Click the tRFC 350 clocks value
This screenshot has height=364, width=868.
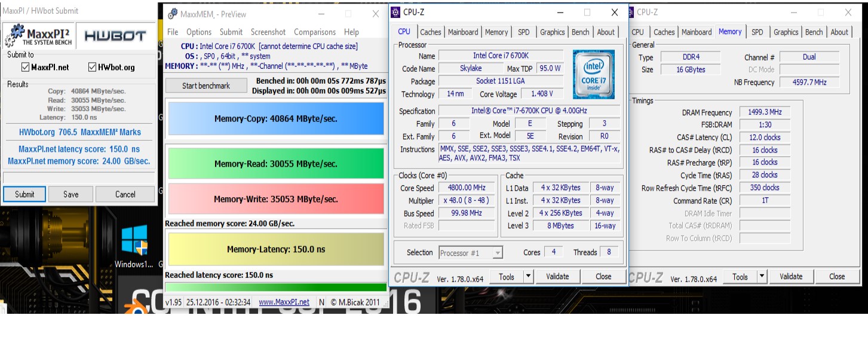pyautogui.click(x=765, y=188)
